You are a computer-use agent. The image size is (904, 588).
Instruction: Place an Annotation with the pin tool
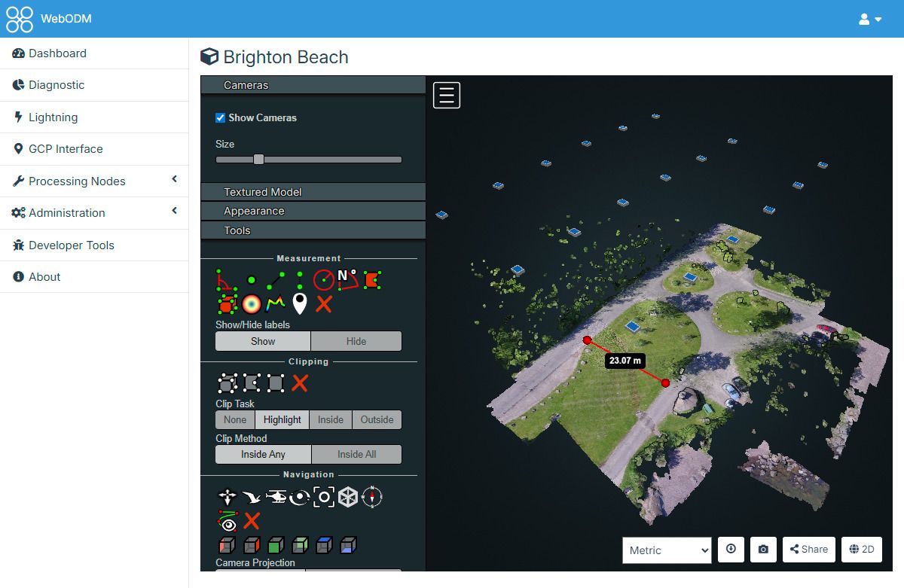coord(298,304)
